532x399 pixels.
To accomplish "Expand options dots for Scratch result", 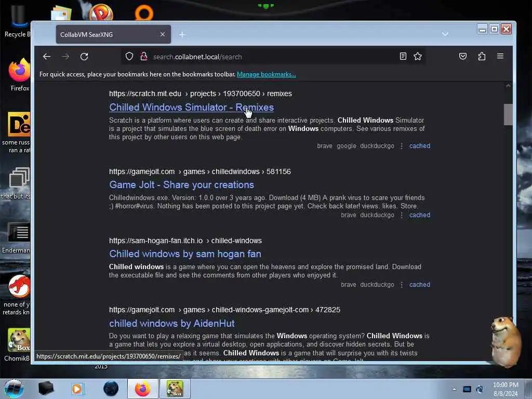I will click(402, 146).
